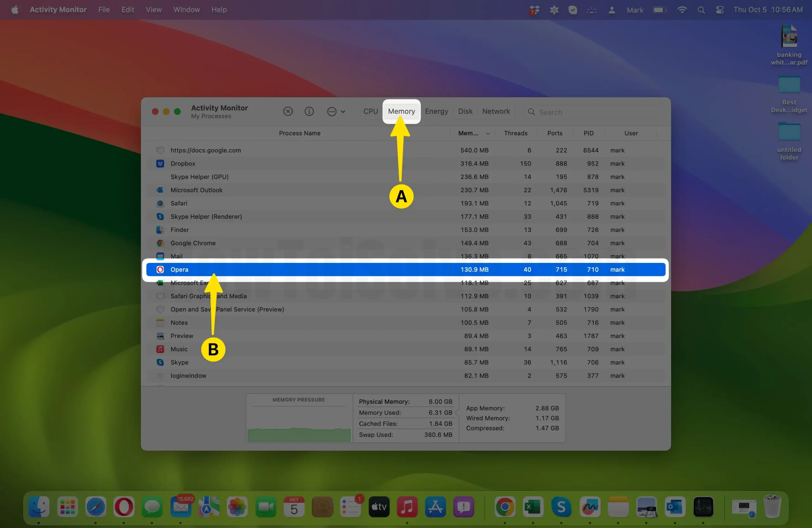Viewport: 812px width, 528px height.
Task: Select the Memory tab
Action: [x=401, y=111]
